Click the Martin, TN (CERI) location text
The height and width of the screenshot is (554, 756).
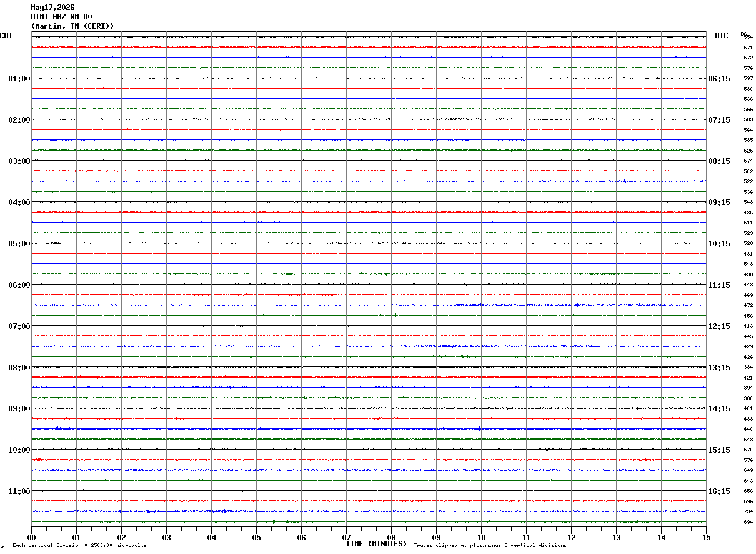pos(72,26)
